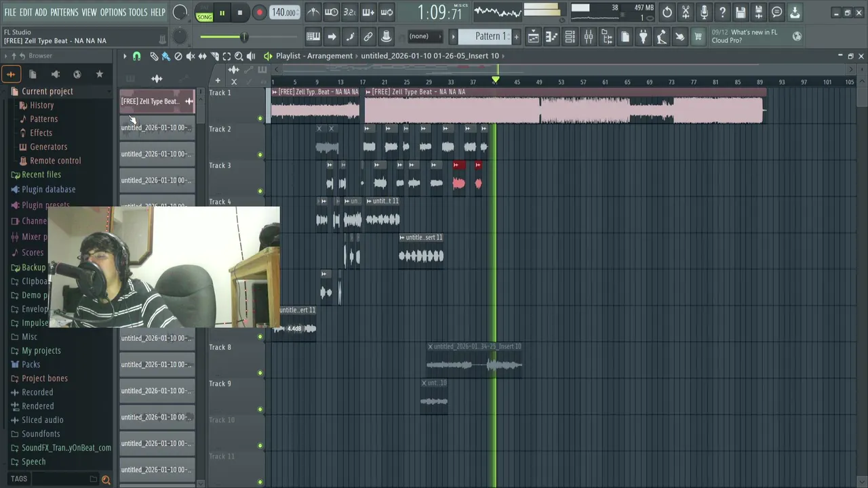Image resolution: width=868 pixels, height=488 pixels.
Task: Show starred favorites tab in Browser
Action: coord(100,74)
